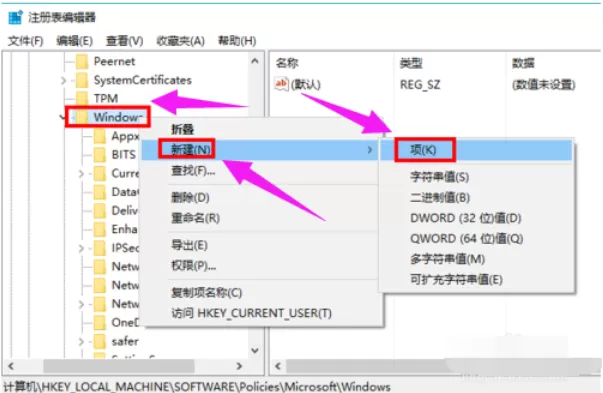603x393 pixels.
Task: Open the 文件(F) menu
Action: [26, 41]
